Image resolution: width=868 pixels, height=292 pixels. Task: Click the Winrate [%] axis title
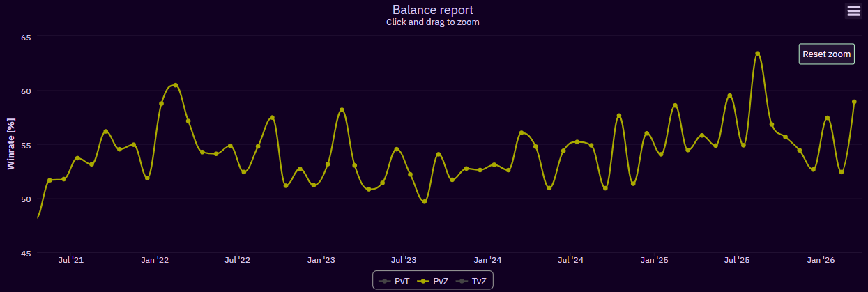10,144
